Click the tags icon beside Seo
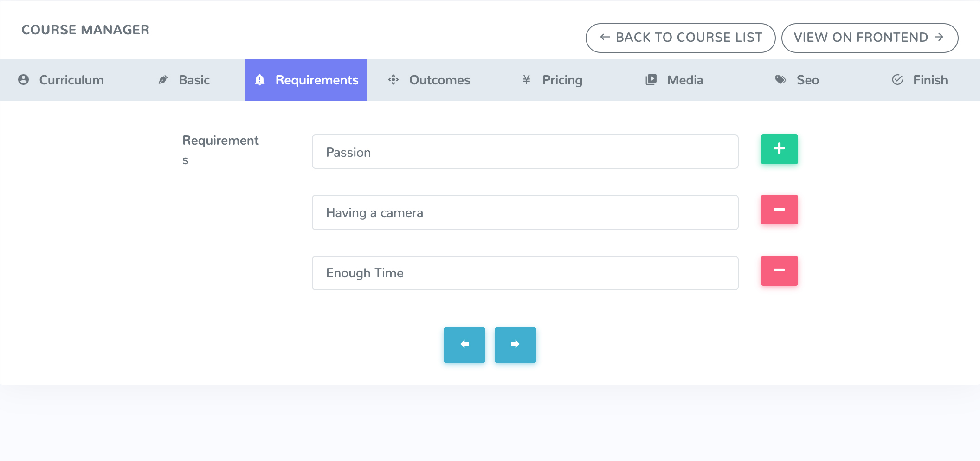Screen dimensions: 980x461 point(780,80)
